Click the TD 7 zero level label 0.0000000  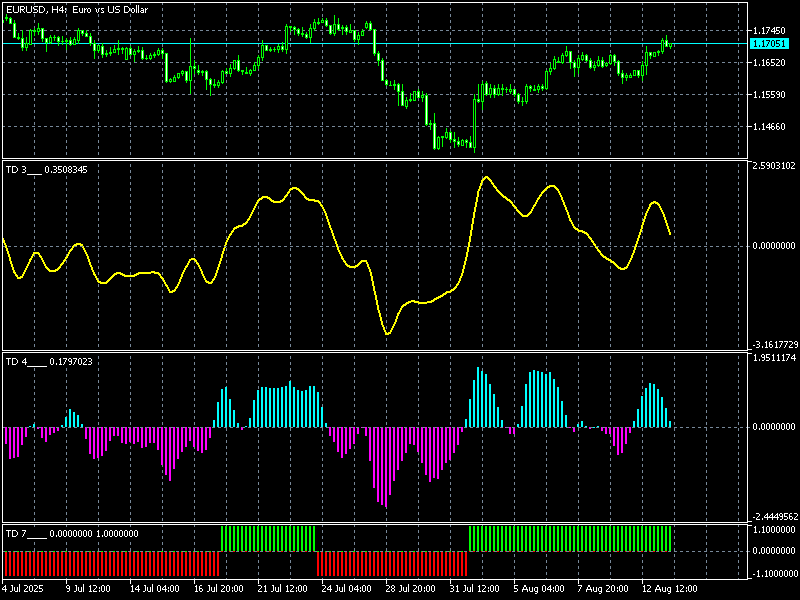(x=774, y=551)
